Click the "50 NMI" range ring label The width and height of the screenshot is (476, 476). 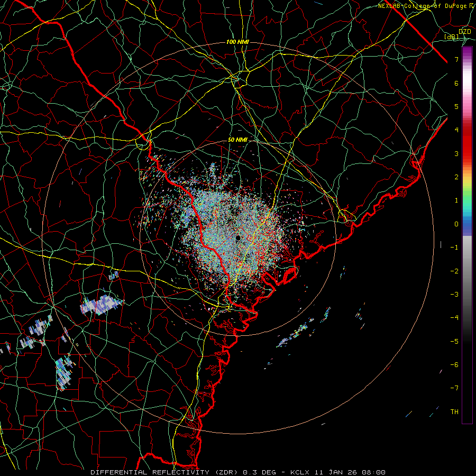(x=237, y=140)
